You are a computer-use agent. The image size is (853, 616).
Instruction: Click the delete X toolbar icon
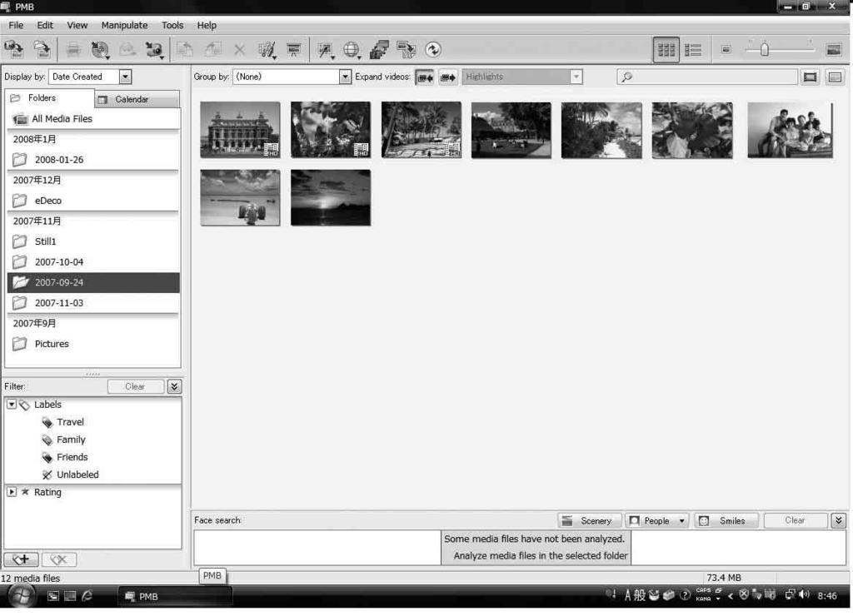(x=239, y=50)
